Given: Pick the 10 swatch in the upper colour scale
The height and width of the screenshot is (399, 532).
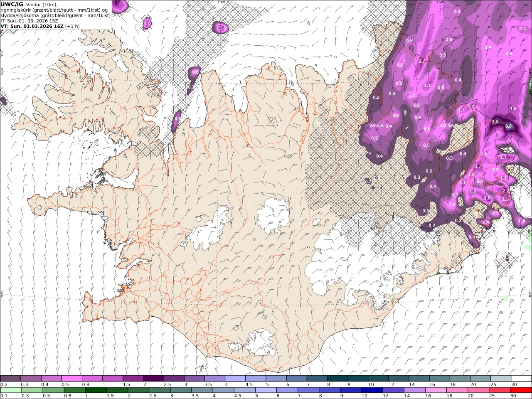Looking at the screenshot, I should tap(378, 378).
